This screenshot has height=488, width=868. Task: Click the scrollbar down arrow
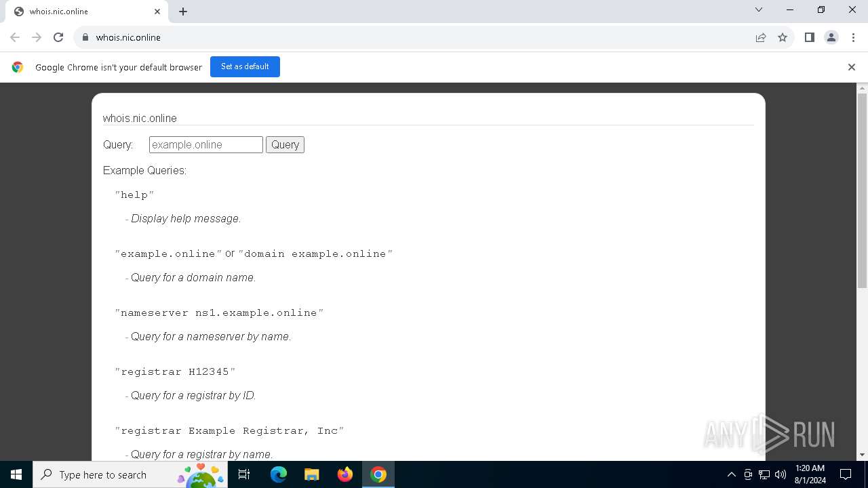click(x=863, y=455)
